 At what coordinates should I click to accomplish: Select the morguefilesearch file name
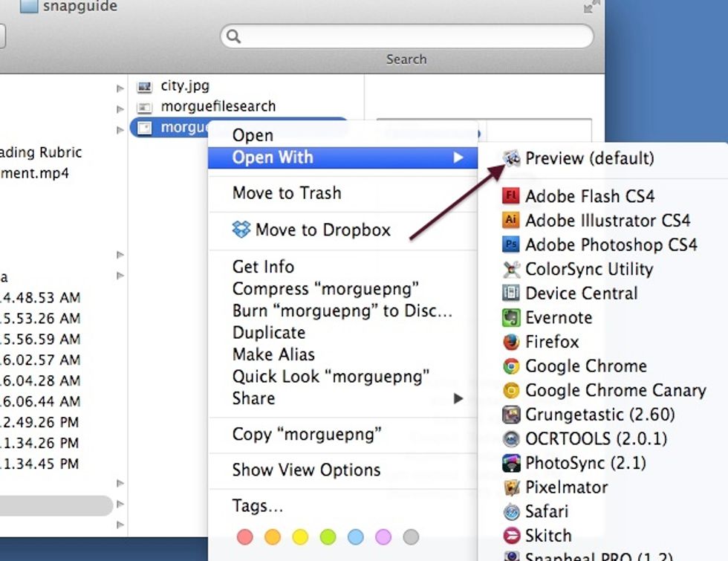pyautogui.click(x=218, y=106)
